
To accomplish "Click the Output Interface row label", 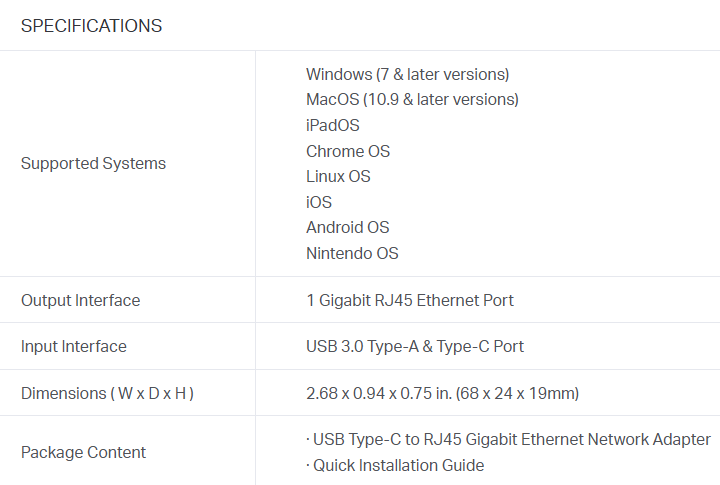I will point(80,300).
